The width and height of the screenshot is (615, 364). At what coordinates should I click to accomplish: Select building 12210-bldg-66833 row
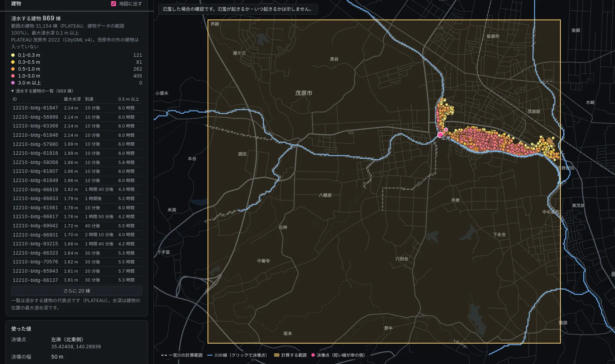pyautogui.click(x=76, y=199)
